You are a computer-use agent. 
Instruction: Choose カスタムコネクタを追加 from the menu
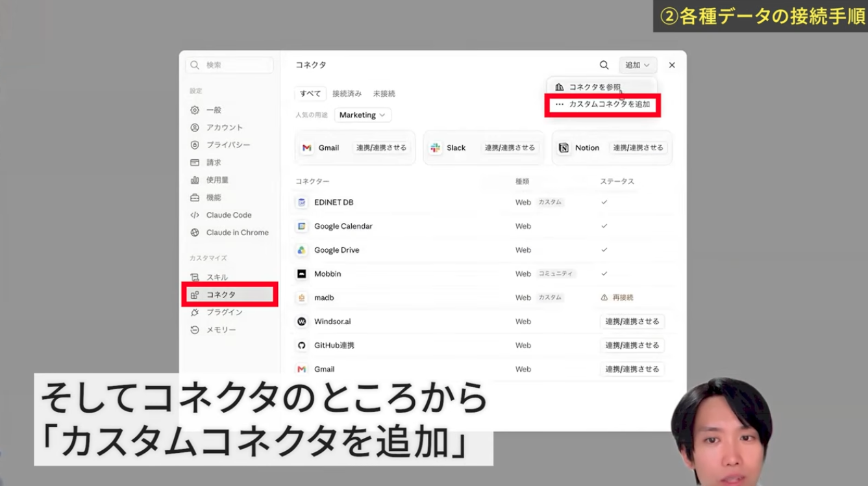(x=602, y=104)
